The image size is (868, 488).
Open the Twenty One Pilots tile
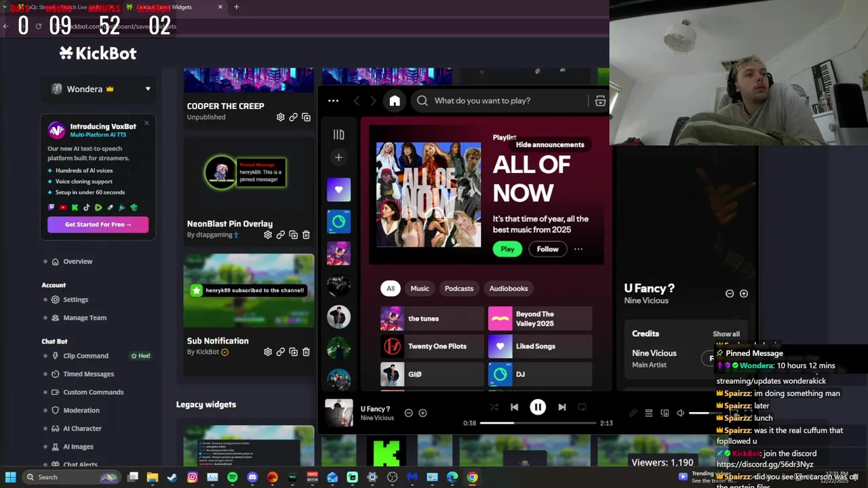pos(432,346)
